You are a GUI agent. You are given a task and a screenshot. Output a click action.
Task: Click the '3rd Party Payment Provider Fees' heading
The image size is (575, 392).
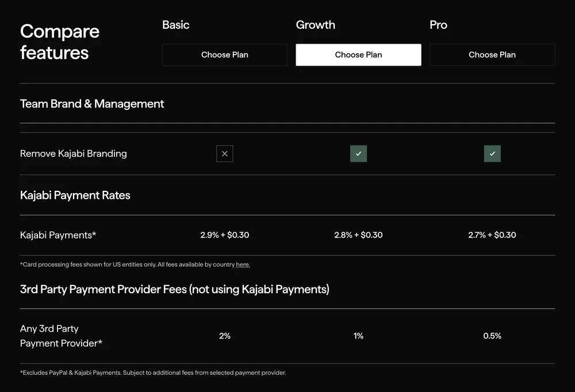click(x=175, y=289)
